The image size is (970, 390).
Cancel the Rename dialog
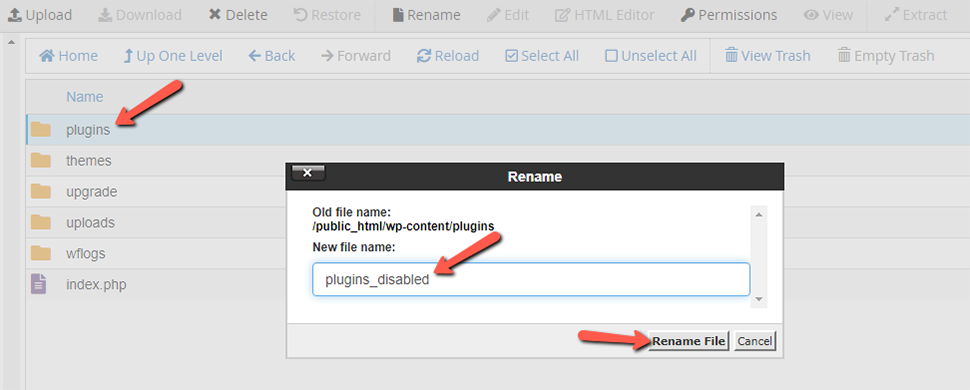(755, 341)
